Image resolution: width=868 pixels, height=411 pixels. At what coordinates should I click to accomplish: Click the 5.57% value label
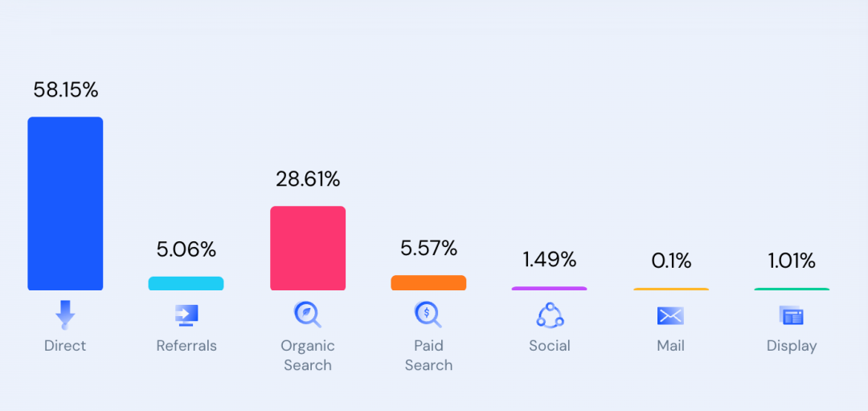click(x=428, y=249)
